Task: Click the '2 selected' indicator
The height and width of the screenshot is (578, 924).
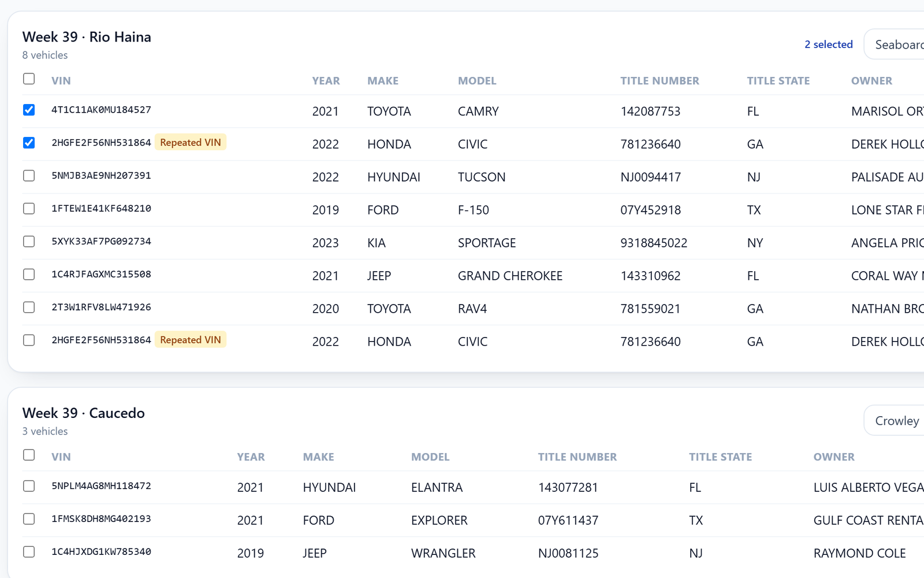Action: coord(829,45)
